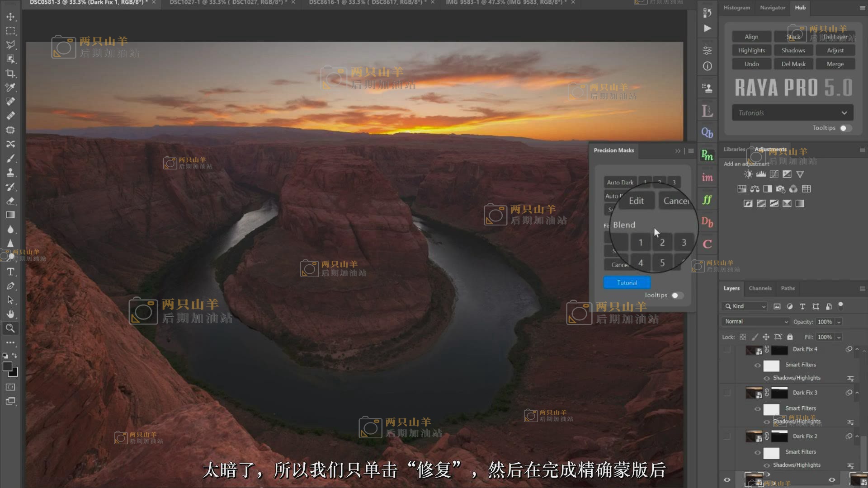Select the Hand tool
Screen dimensions: 868x488
tap(10, 314)
